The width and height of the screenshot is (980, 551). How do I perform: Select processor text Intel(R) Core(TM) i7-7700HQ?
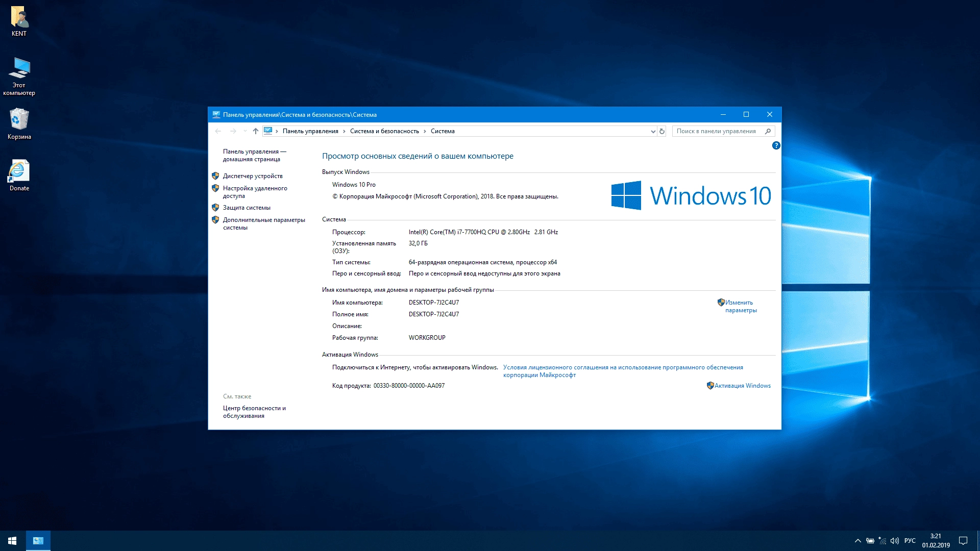(x=483, y=232)
